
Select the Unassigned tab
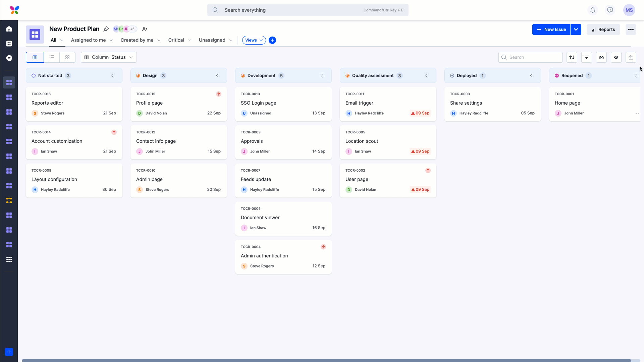coord(212,40)
